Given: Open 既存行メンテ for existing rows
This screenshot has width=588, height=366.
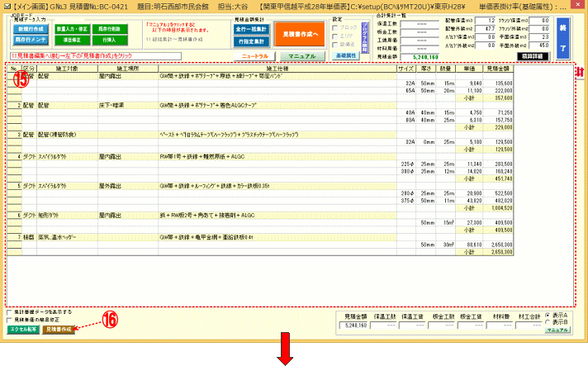Looking at the screenshot, I should pyautogui.click(x=30, y=40).
